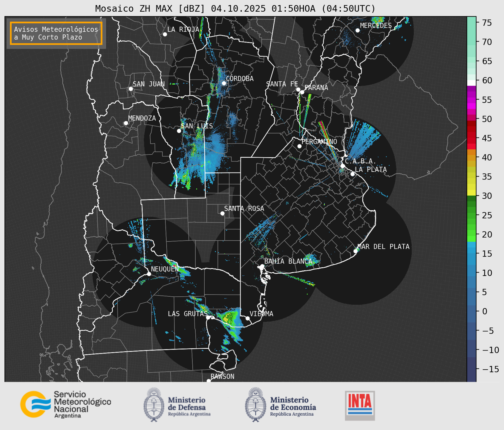Click the Ministerio de Defensa emblem
This screenshot has height=430, width=504.
click(154, 405)
